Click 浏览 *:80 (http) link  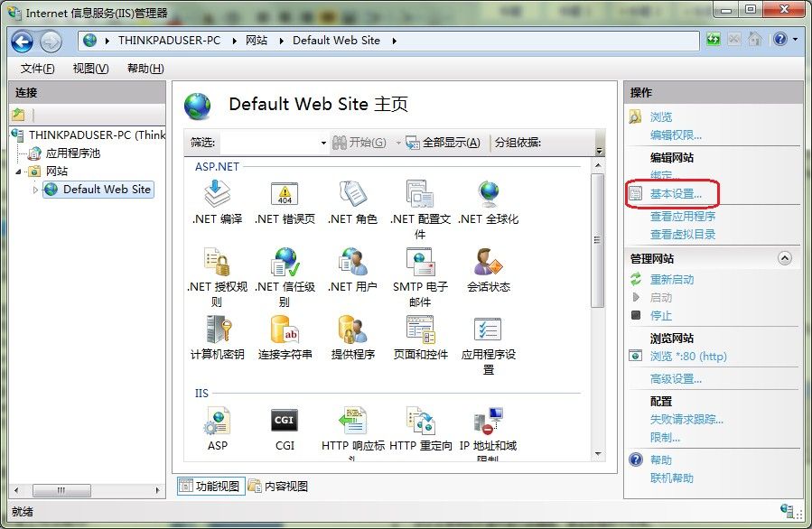coord(688,356)
